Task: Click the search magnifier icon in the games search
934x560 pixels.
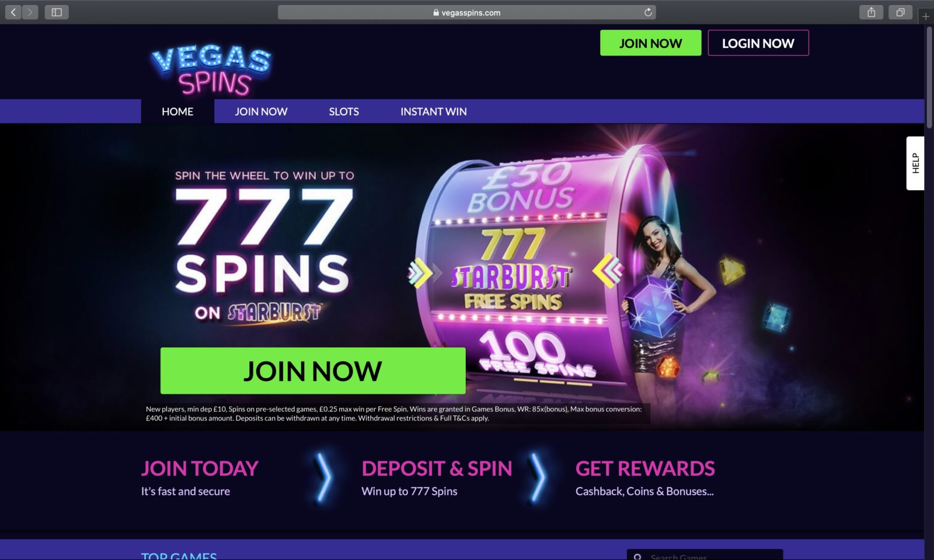Action: coord(637,557)
